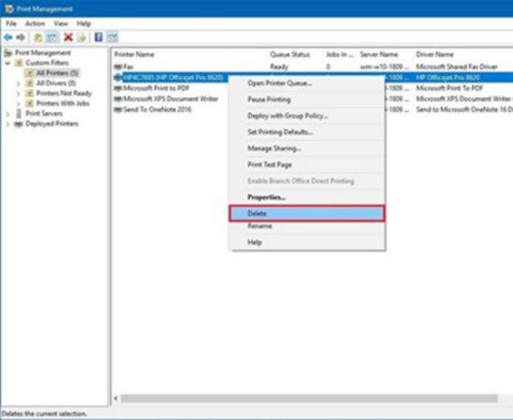Expand the Deployed Printers tree node
This screenshot has height=420, width=513.
click(x=7, y=124)
